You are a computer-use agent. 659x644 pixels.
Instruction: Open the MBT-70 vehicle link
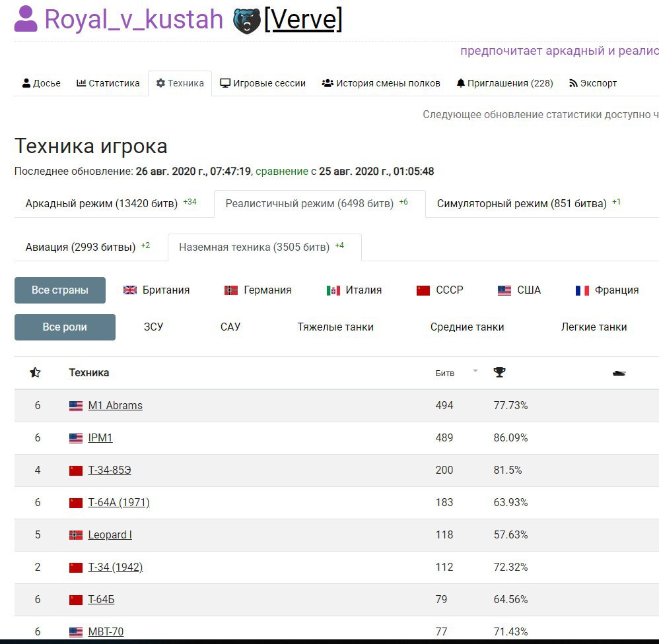click(x=106, y=632)
